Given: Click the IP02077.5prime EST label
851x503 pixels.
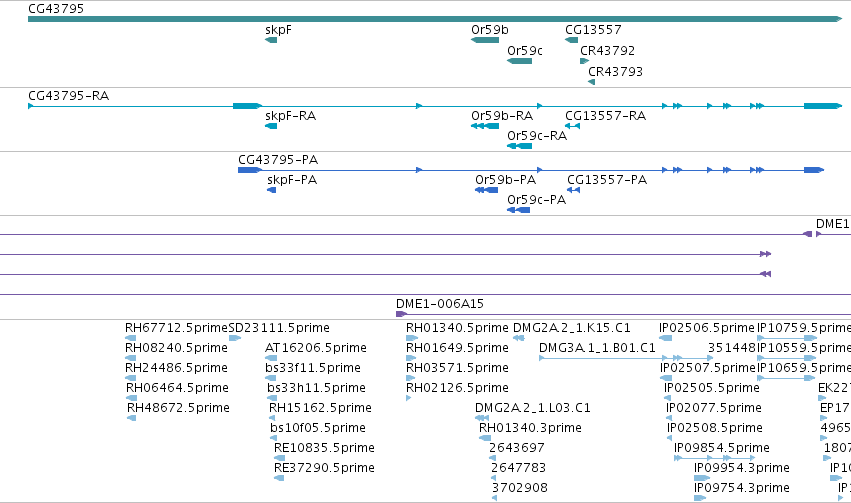Looking at the screenshot, I should coord(714,408).
